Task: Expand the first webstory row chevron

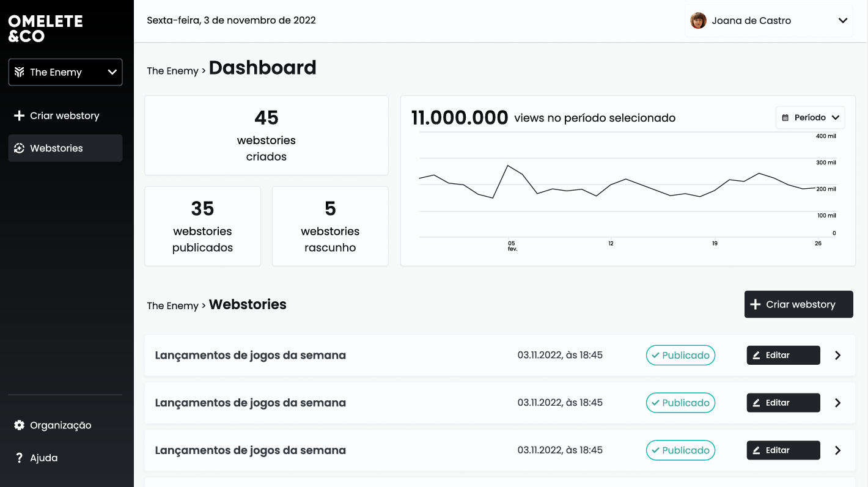Action: [x=838, y=355]
